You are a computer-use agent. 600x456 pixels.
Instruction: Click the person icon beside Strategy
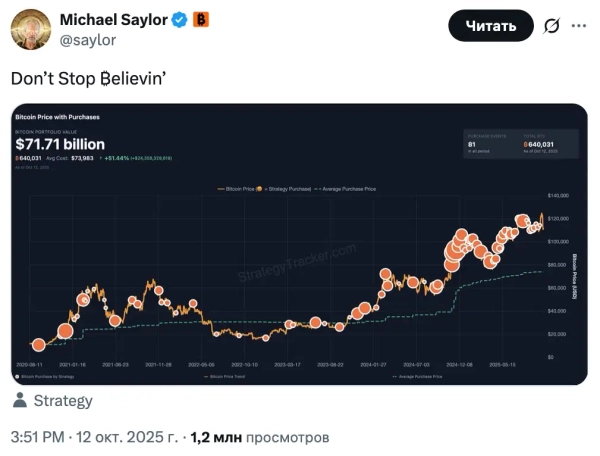(19, 401)
